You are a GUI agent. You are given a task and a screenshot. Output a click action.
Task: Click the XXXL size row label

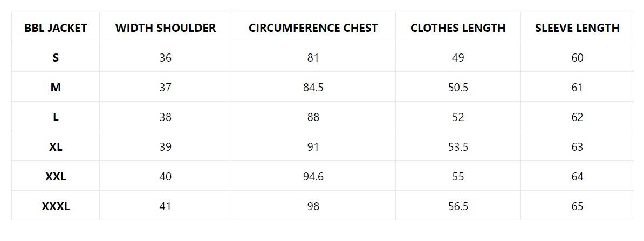coord(56,206)
